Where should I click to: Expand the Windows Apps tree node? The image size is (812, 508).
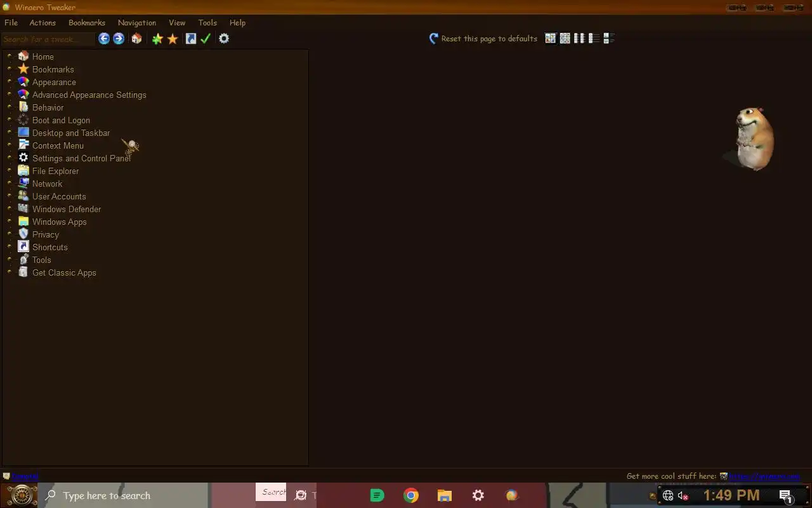click(10, 221)
